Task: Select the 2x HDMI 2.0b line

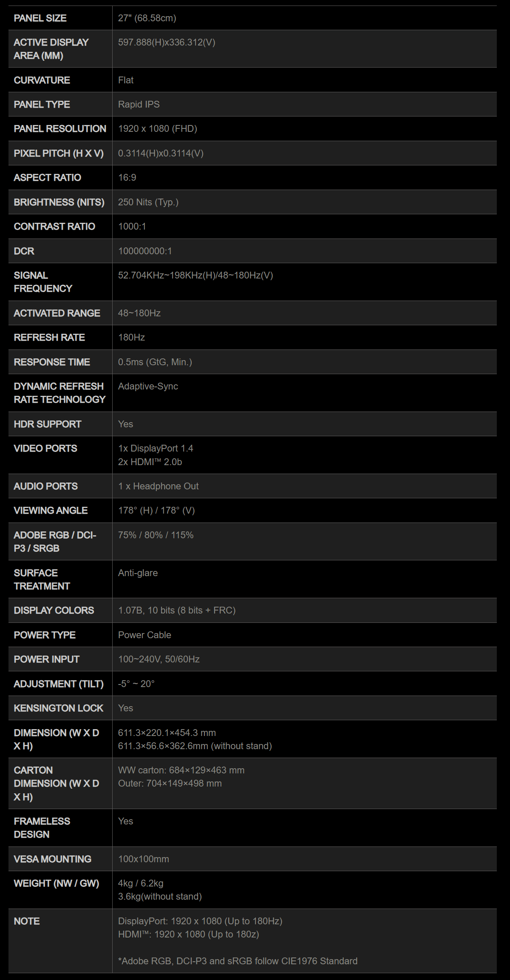Action: (150, 462)
